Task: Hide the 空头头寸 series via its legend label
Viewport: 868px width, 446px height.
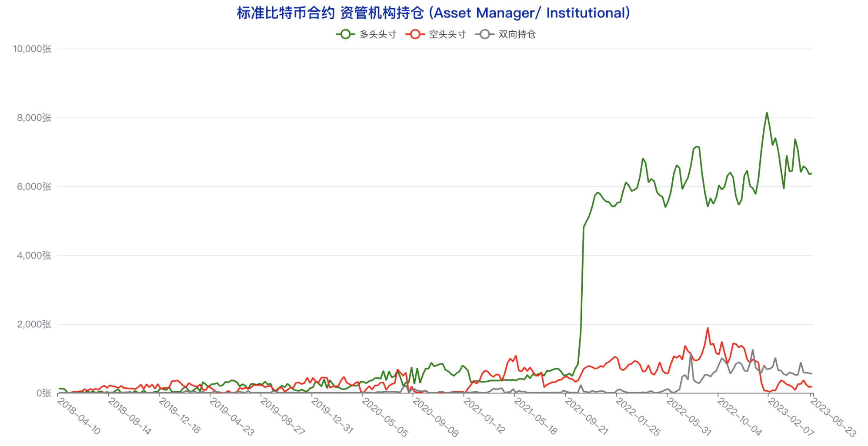Action: [x=447, y=34]
